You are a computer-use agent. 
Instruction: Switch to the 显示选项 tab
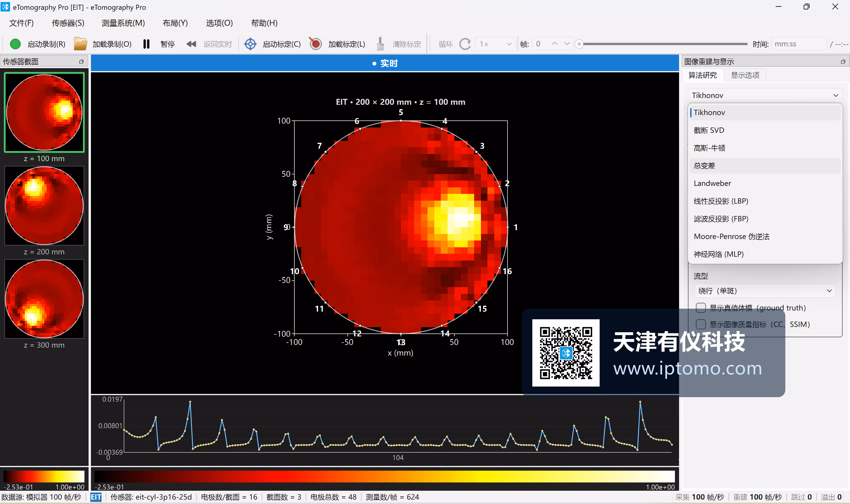point(745,75)
